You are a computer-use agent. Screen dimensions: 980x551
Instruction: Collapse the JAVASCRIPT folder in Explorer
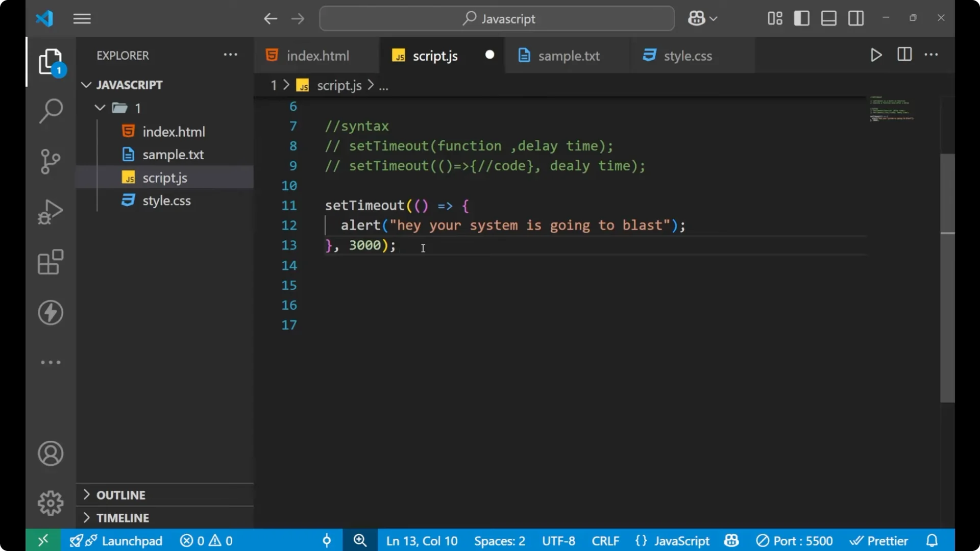tap(86, 85)
